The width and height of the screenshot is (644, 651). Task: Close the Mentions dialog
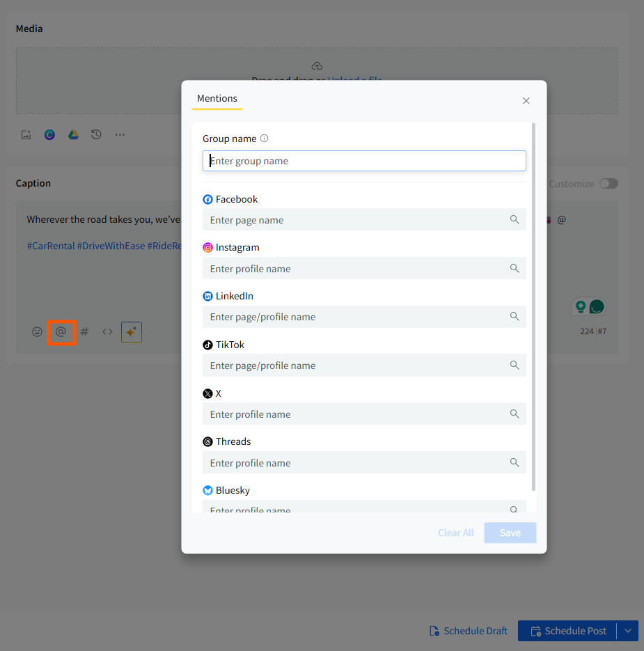pyautogui.click(x=526, y=101)
